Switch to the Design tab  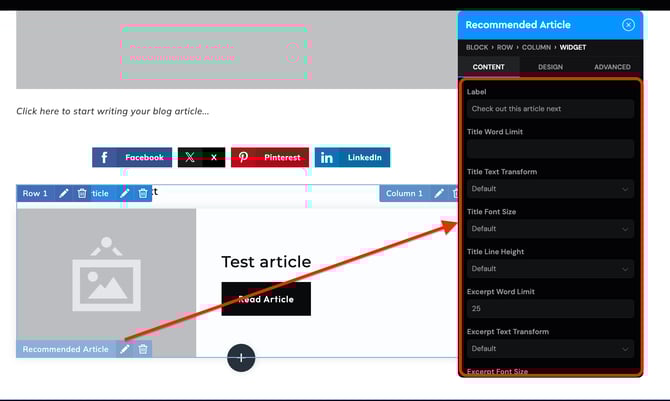coord(550,67)
